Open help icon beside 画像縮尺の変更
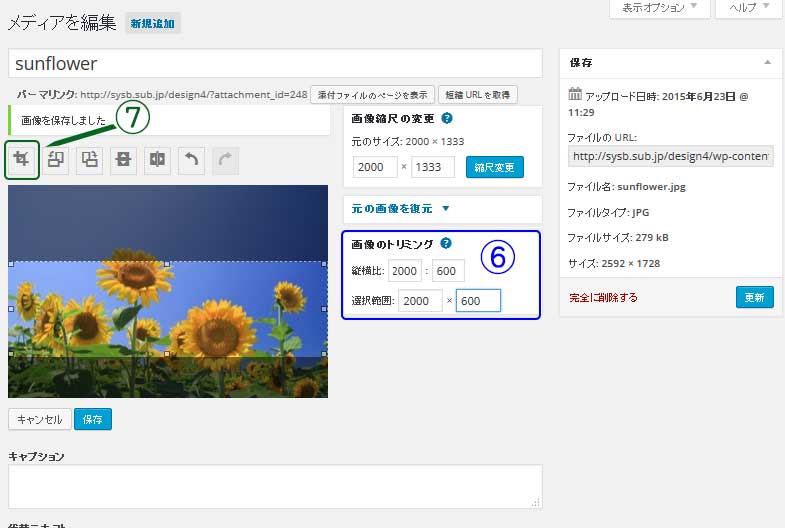The height and width of the screenshot is (528, 785). 447,118
